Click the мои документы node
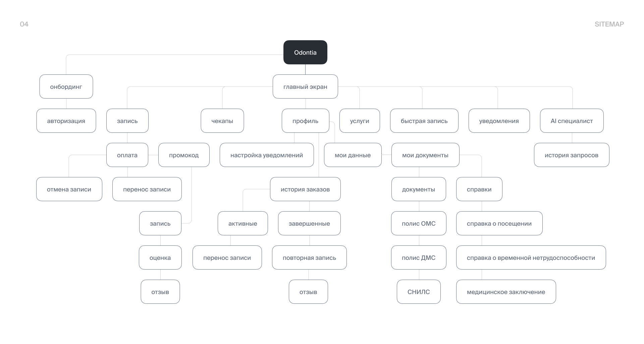644x344 pixels. point(425,155)
